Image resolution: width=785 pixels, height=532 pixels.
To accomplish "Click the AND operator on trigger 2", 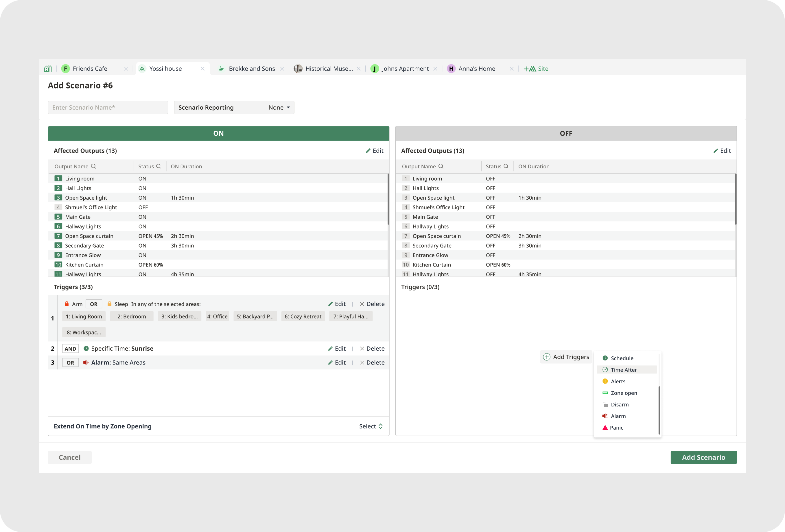I will (70, 349).
